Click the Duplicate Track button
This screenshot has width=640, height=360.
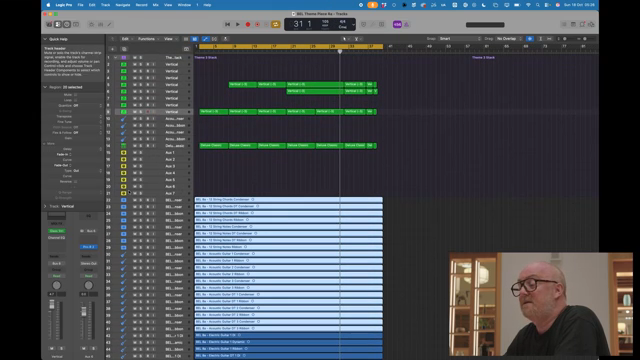124,49
